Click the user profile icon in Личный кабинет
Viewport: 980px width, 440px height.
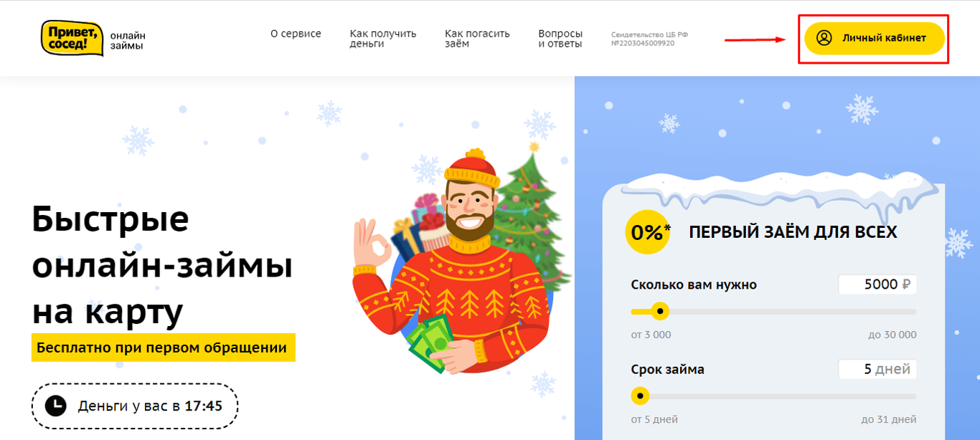coord(824,38)
